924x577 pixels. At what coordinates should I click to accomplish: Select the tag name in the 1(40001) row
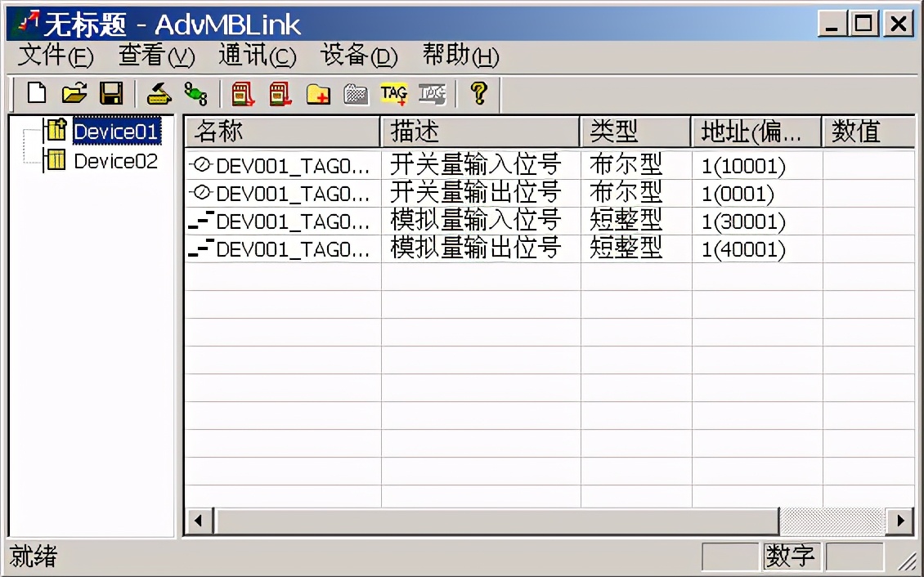click(x=293, y=249)
